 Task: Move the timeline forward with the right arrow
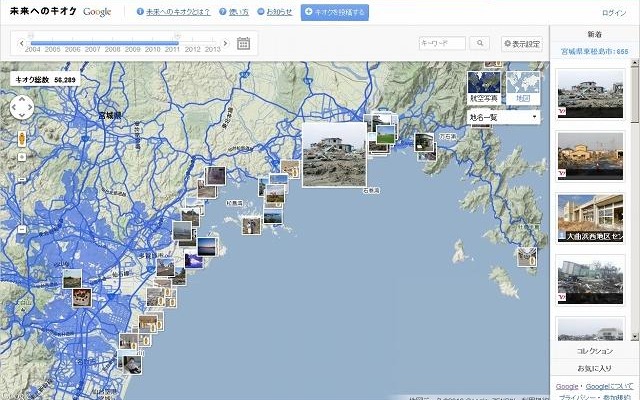[x=225, y=43]
